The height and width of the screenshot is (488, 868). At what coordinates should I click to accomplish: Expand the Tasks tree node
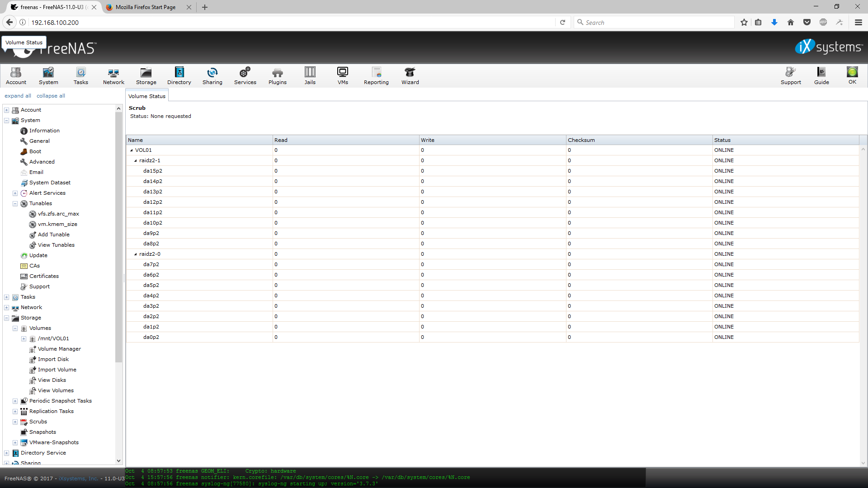[7, 297]
